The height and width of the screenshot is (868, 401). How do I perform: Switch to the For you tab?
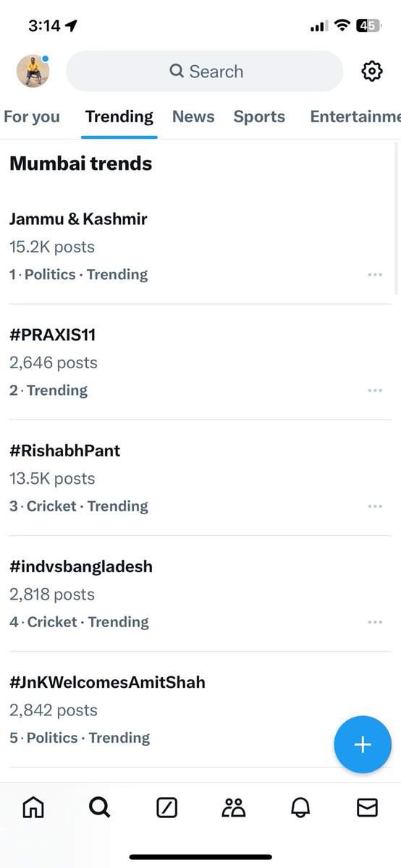pyautogui.click(x=31, y=116)
